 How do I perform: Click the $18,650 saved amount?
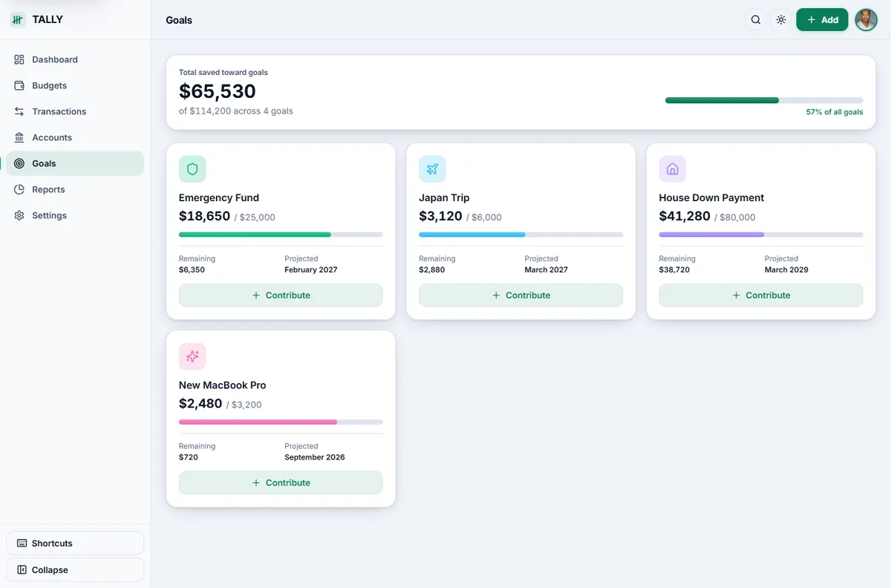click(x=204, y=216)
